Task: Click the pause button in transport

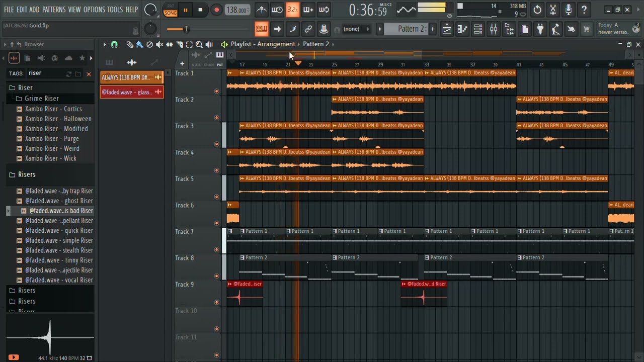Action: (185, 10)
